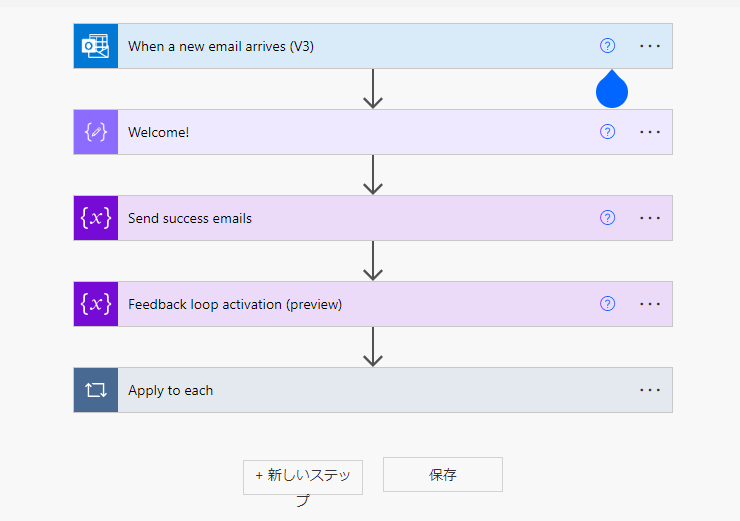The height and width of the screenshot is (521, 740).
Task: Open ellipsis menu on Welcome! step
Action: (650, 132)
